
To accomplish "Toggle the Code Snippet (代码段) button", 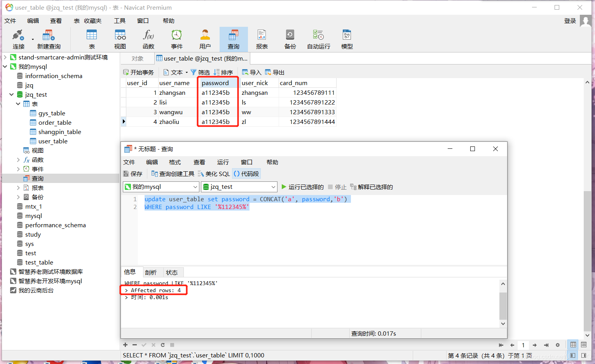I will point(246,174).
